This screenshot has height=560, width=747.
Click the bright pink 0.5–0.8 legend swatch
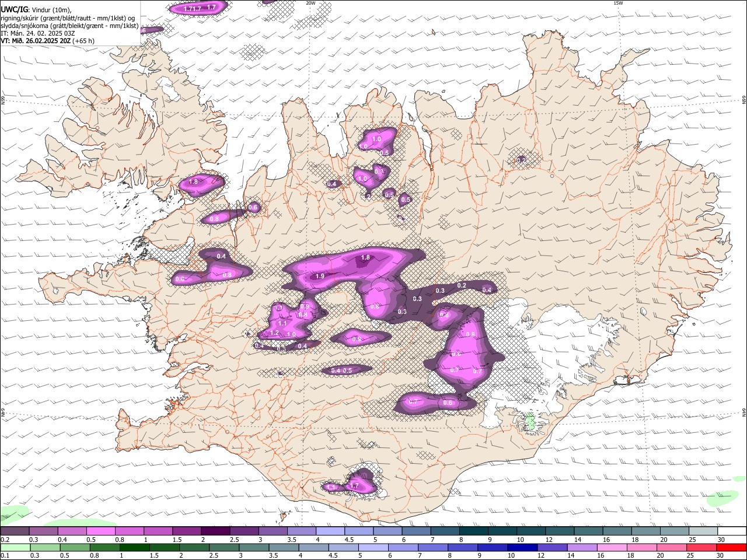pos(100,531)
